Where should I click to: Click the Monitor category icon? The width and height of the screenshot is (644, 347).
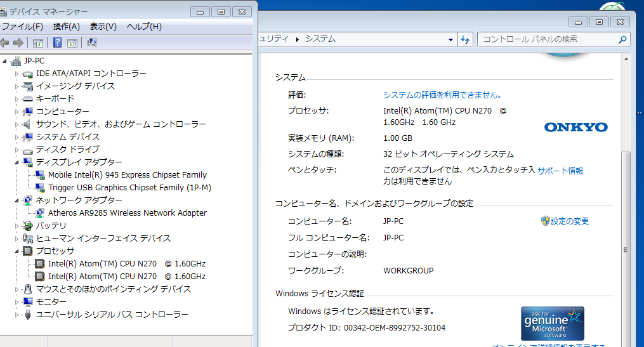point(28,302)
